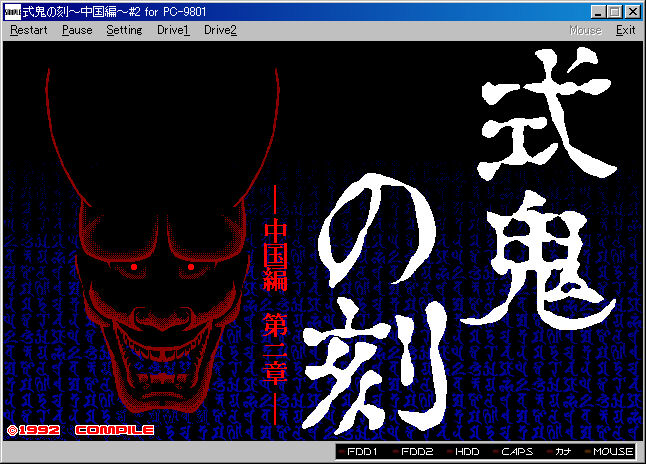Open the Setting menu
The height and width of the screenshot is (464, 646).
(124, 30)
